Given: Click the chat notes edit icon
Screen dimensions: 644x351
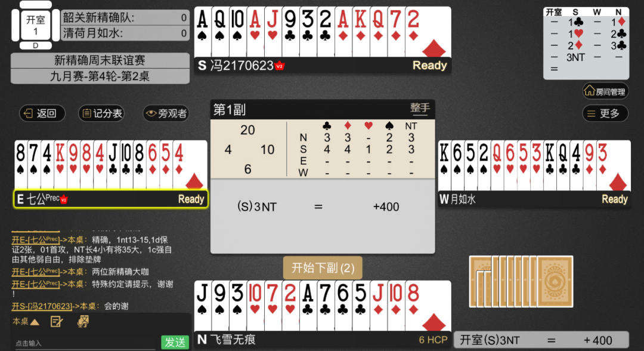Looking at the screenshot, I should point(56,321).
